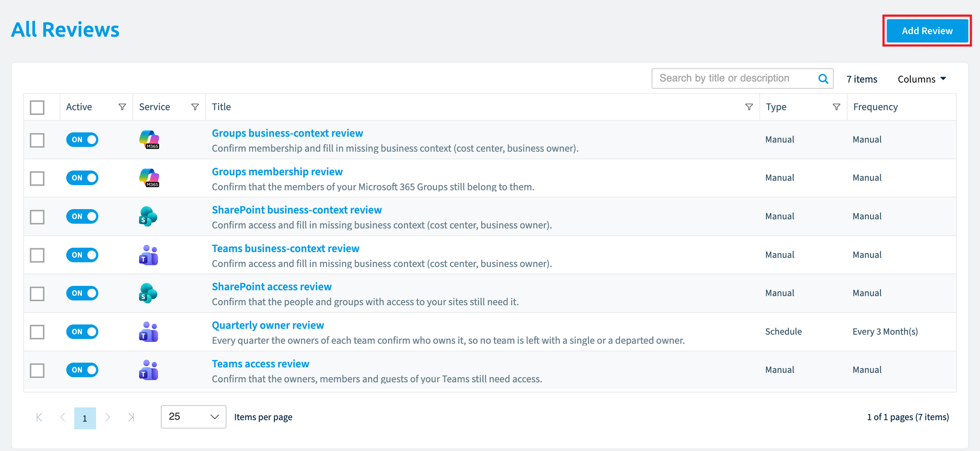Click the Type column header label

coord(776,107)
